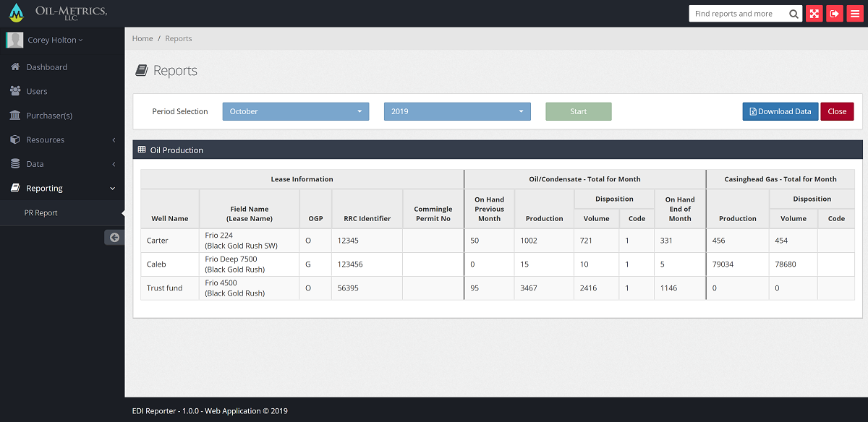Collapse sidebar with the arrow icon
Viewport: 868px width, 422px height.
pyautogui.click(x=114, y=237)
